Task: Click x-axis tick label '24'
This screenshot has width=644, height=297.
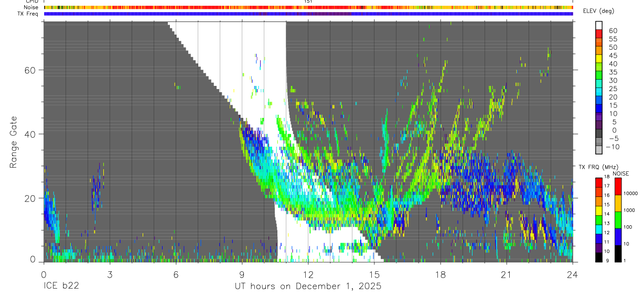Action: pos(572,274)
